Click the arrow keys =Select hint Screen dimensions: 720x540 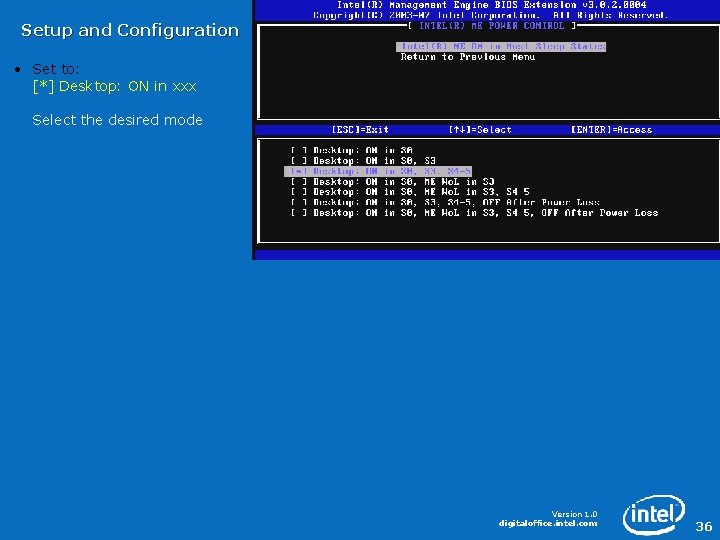pyautogui.click(x=480, y=129)
